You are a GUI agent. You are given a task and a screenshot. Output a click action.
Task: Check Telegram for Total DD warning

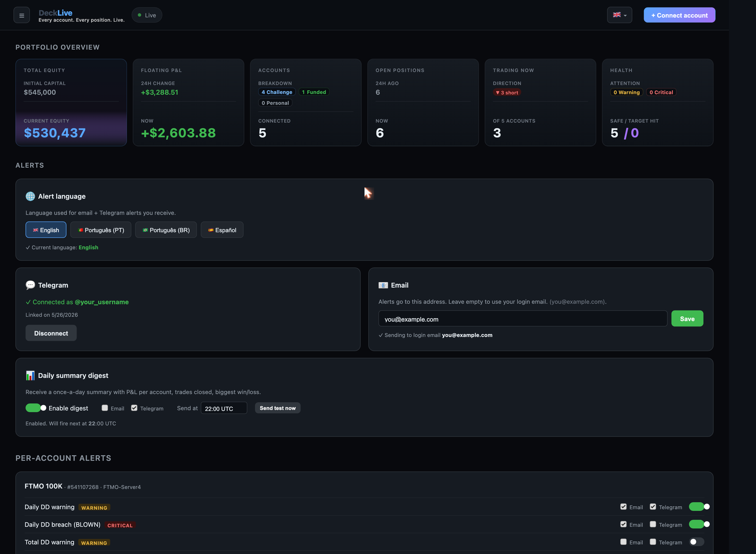coord(653,542)
